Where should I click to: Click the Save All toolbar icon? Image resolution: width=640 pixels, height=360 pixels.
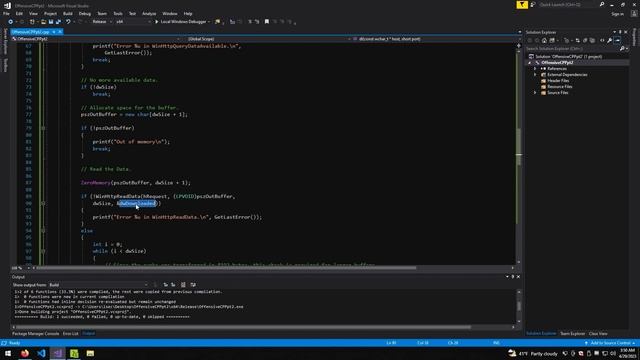pos(58,22)
